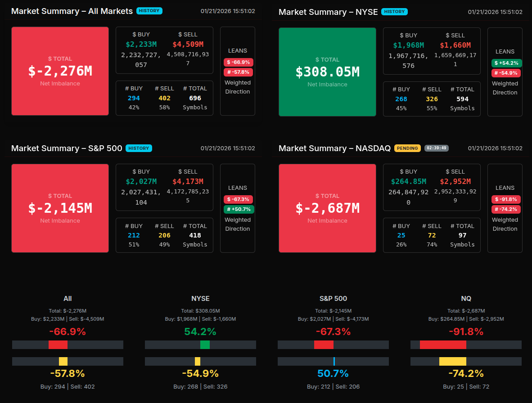The height and width of the screenshot is (403, 532).
Task: Click the 02:39:49 countdown timer badge
Action: [x=436, y=148]
